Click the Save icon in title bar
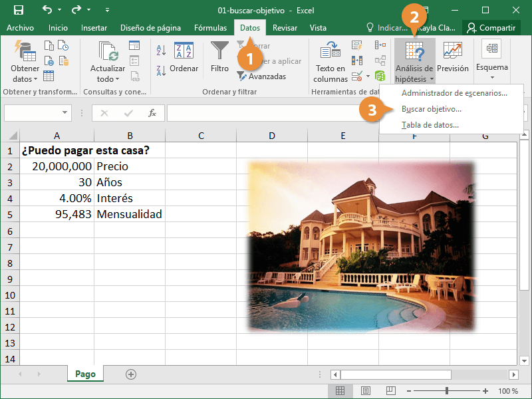 (x=19, y=10)
